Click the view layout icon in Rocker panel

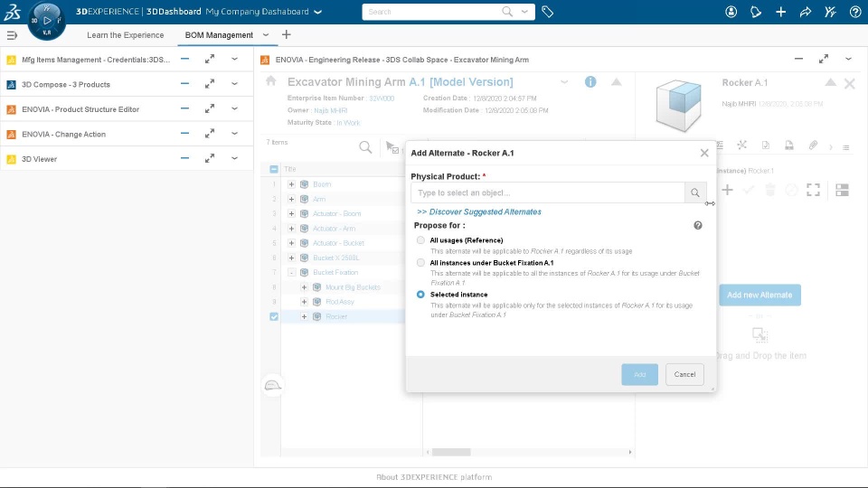(842, 190)
